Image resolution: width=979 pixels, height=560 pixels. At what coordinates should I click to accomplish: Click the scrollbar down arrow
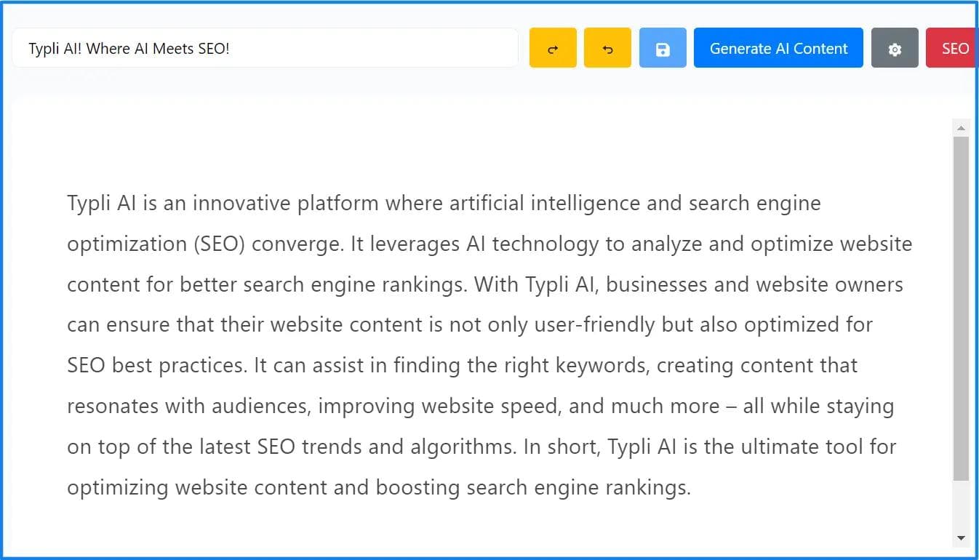pyautogui.click(x=961, y=537)
